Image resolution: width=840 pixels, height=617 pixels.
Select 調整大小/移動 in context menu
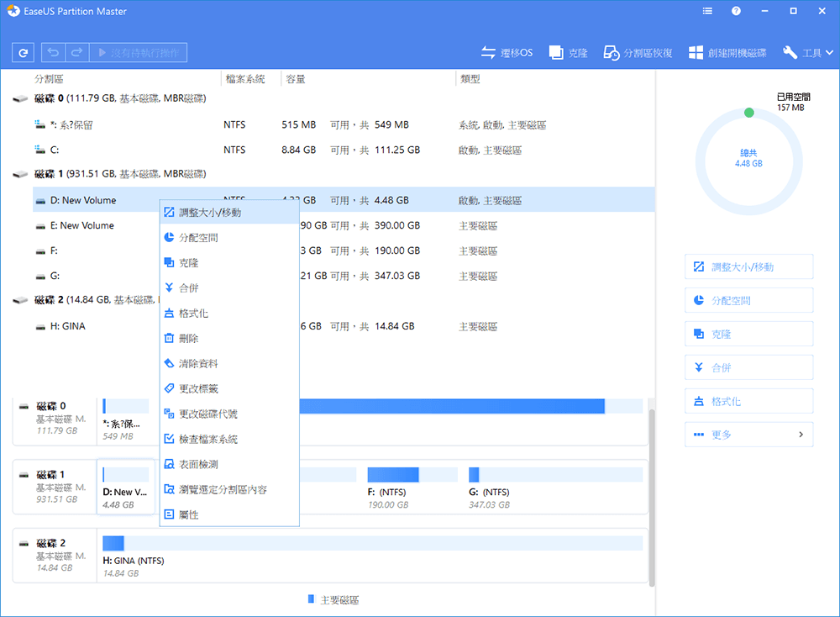[x=229, y=213]
